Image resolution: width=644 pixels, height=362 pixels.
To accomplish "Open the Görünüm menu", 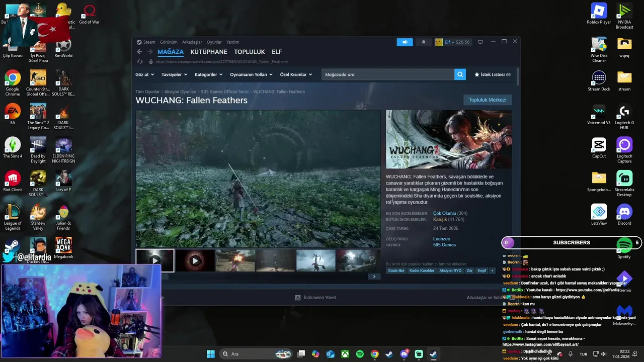I will pyautogui.click(x=169, y=42).
